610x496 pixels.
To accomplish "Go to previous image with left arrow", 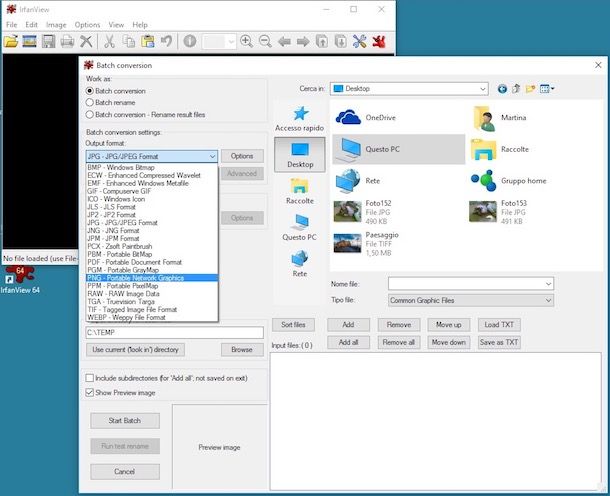I will click(284, 41).
